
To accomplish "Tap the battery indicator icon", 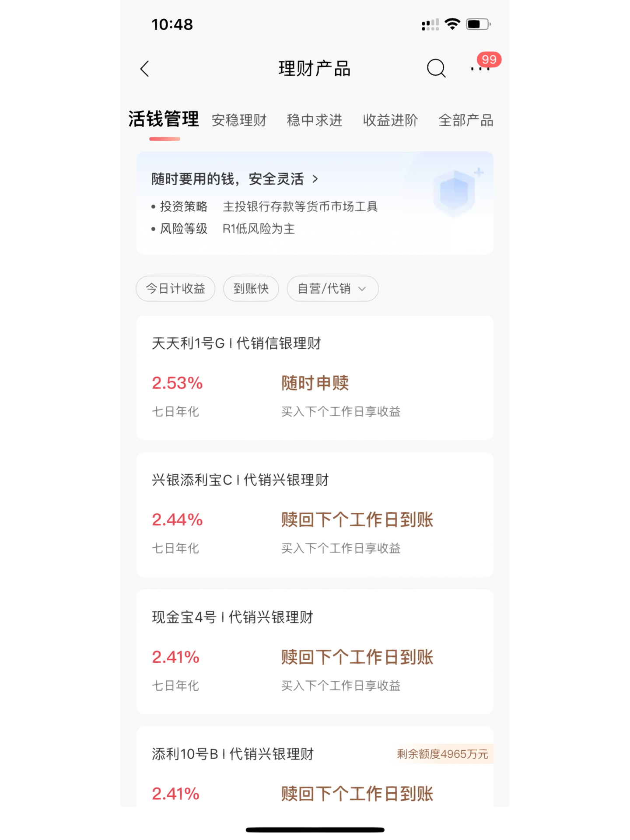I will point(478,24).
